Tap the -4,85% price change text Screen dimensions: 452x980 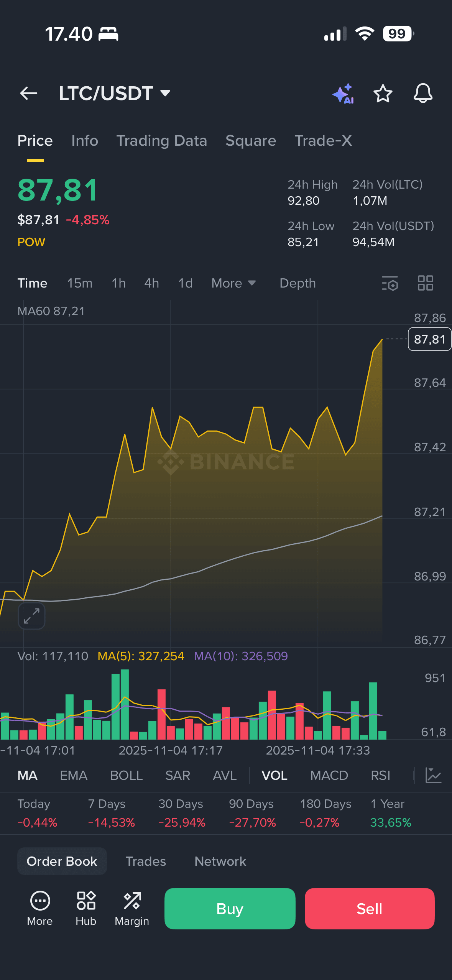click(88, 220)
